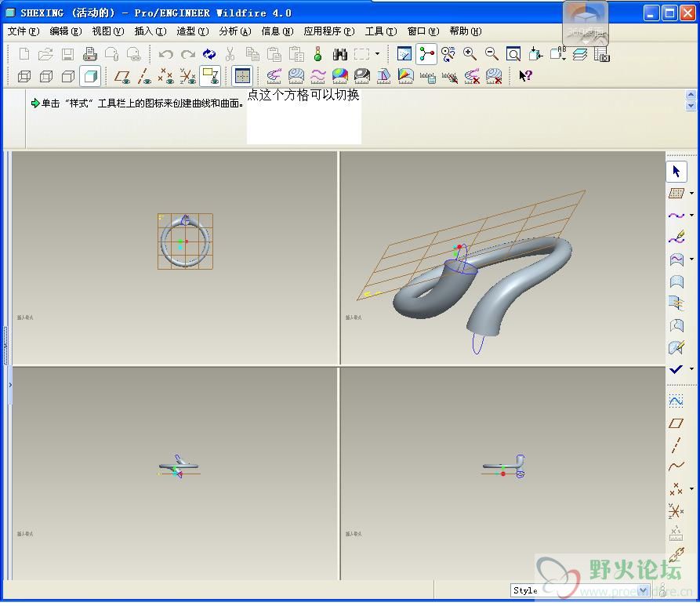The image size is (700, 606).
Task: Click the regenerate model icon
Action: [209, 54]
